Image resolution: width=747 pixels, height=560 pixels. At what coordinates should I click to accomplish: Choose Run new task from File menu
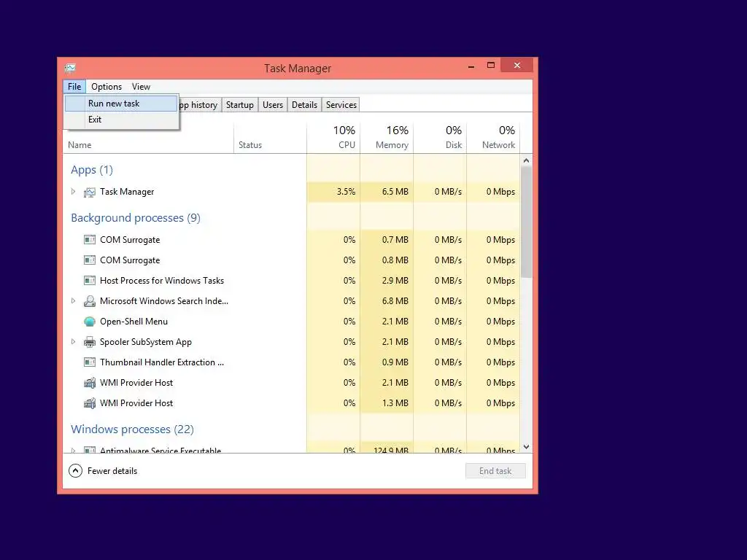click(x=121, y=104)
